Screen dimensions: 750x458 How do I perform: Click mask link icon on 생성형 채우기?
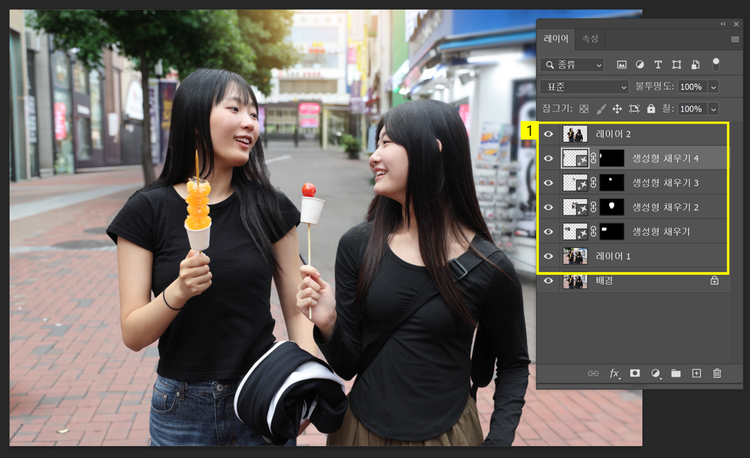click(593, 231)
